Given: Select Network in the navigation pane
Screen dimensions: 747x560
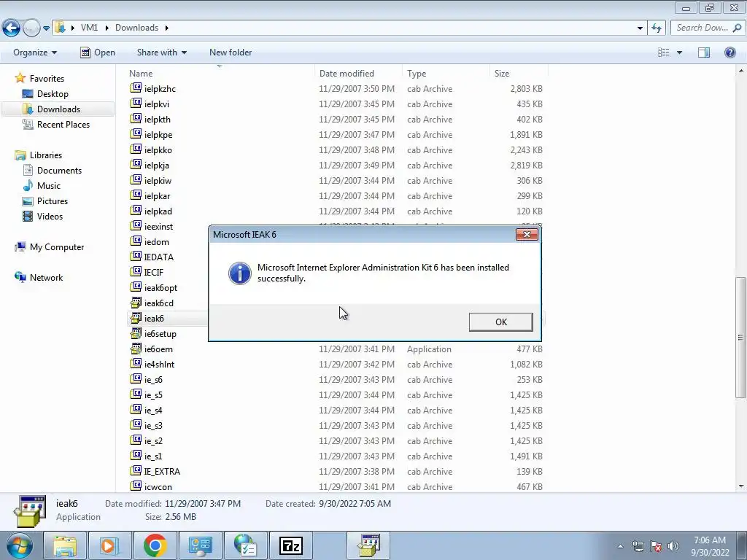Looking at the screenshot, I should click(46, 278).
